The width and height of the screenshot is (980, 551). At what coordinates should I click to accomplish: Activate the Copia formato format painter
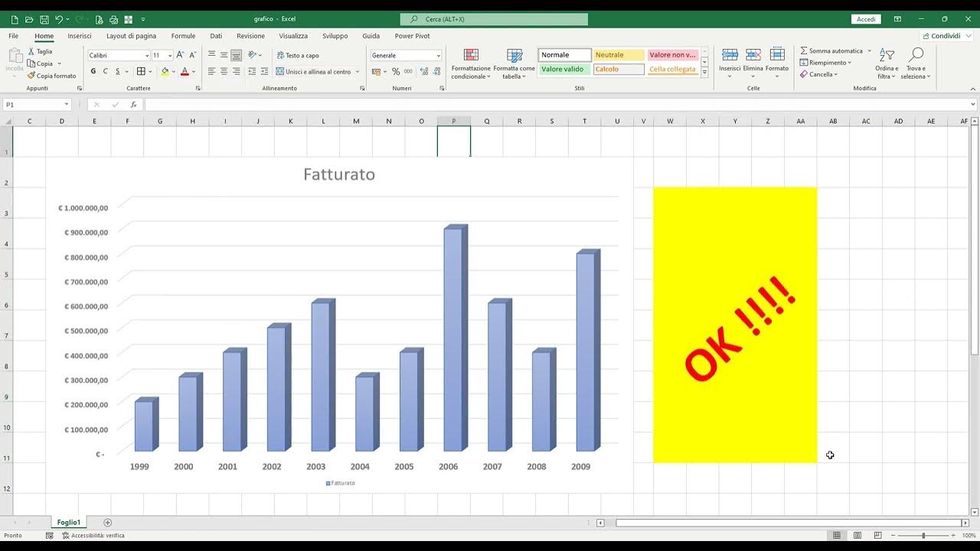click(x=52, y=76)
